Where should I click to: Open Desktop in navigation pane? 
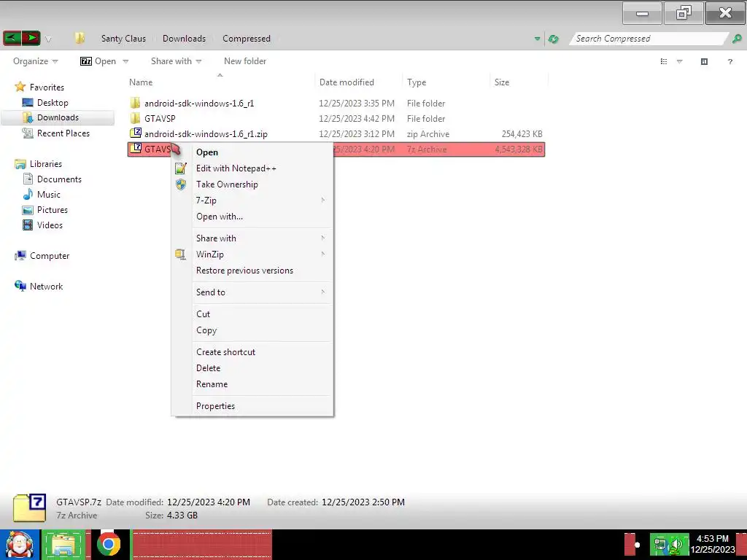pos(53,102)
